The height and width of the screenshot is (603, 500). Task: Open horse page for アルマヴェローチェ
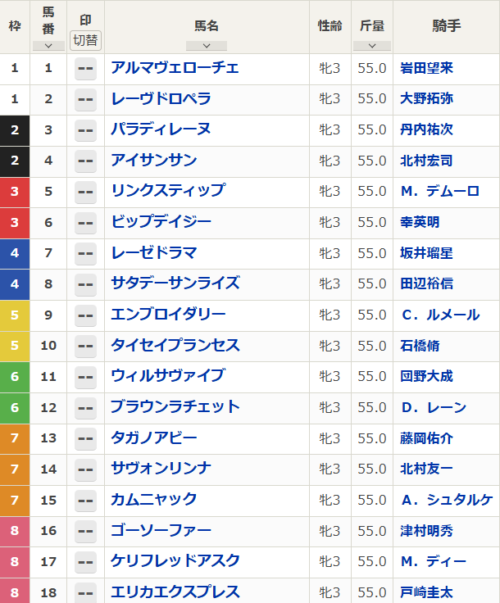pyautogui.click(x=175, y=68)
